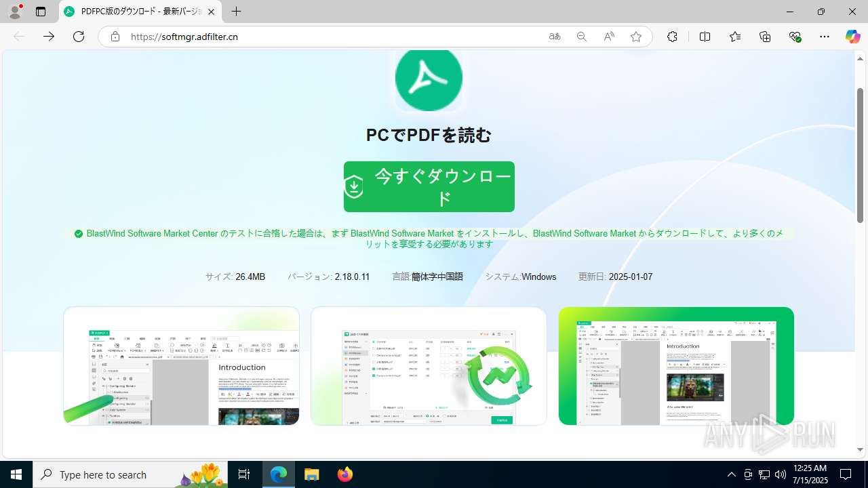The width and height of the screenshot is (868, 488).
Task: Click the green PDF reader logo
Action: tap(429, 79)
